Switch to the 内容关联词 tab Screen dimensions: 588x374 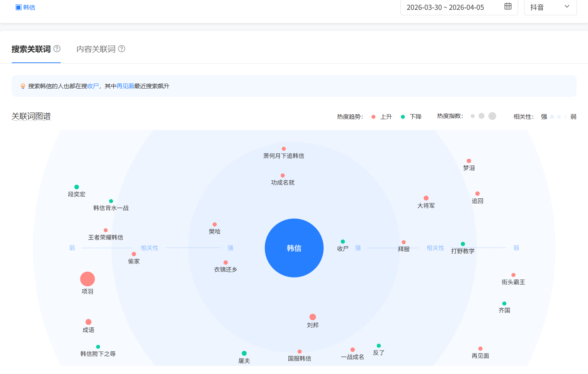pyautogui.click(x=96, y=49)
